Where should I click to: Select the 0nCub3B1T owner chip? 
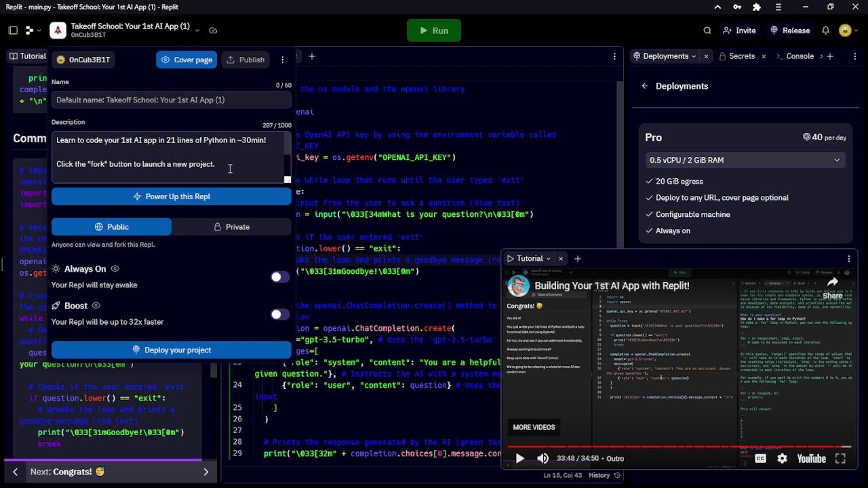83,60
